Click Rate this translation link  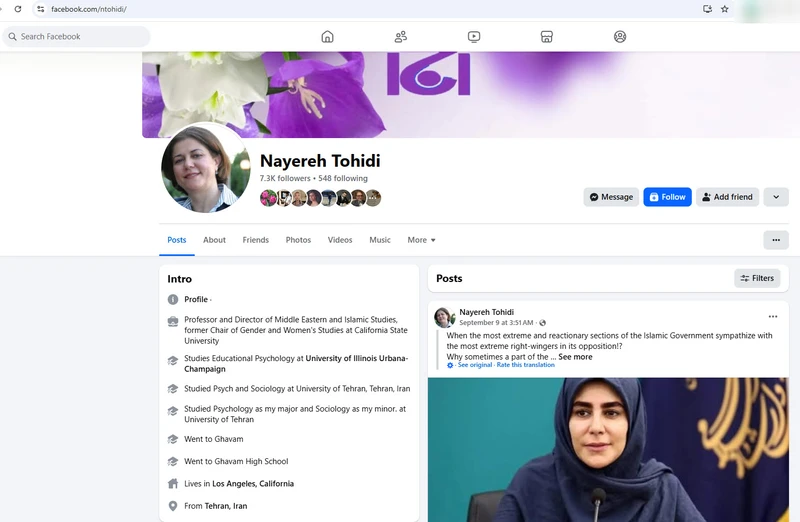point(526,365)
